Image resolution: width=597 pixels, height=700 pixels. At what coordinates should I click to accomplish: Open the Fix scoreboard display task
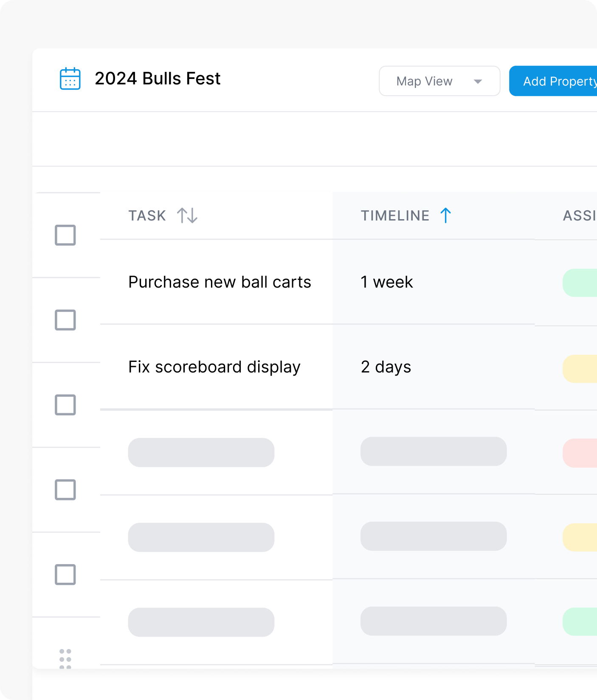(x=214, y=367)
